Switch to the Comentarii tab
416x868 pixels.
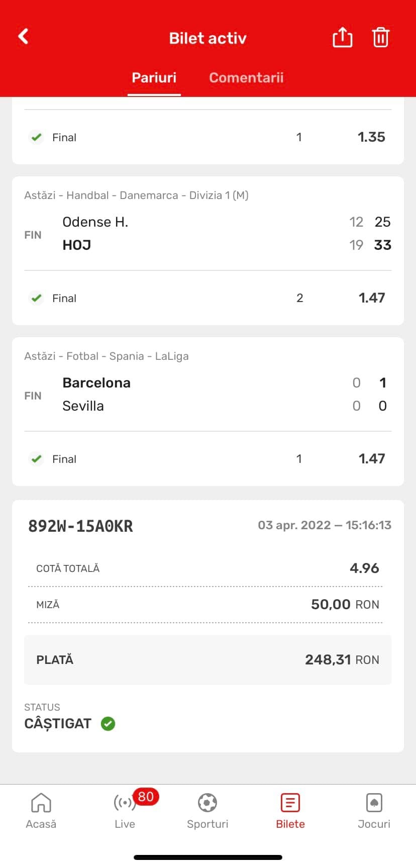click(246, 77)
